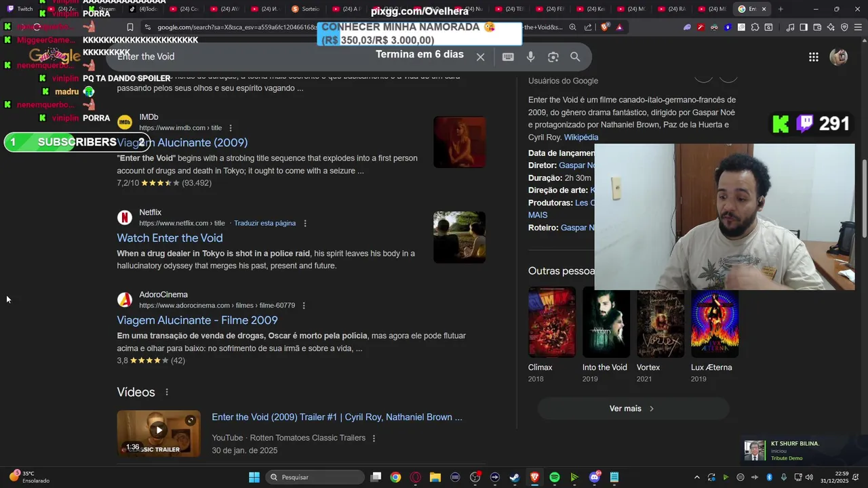This screenshot has height=488, width=868.
Task: Open the Google account avatar menu
Action: pos(839,57)
